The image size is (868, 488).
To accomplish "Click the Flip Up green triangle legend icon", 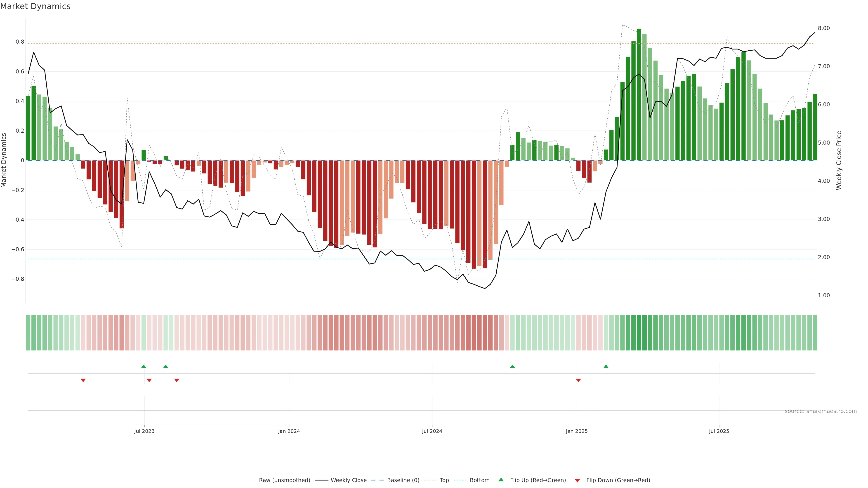I will click(x=501, y=480).
